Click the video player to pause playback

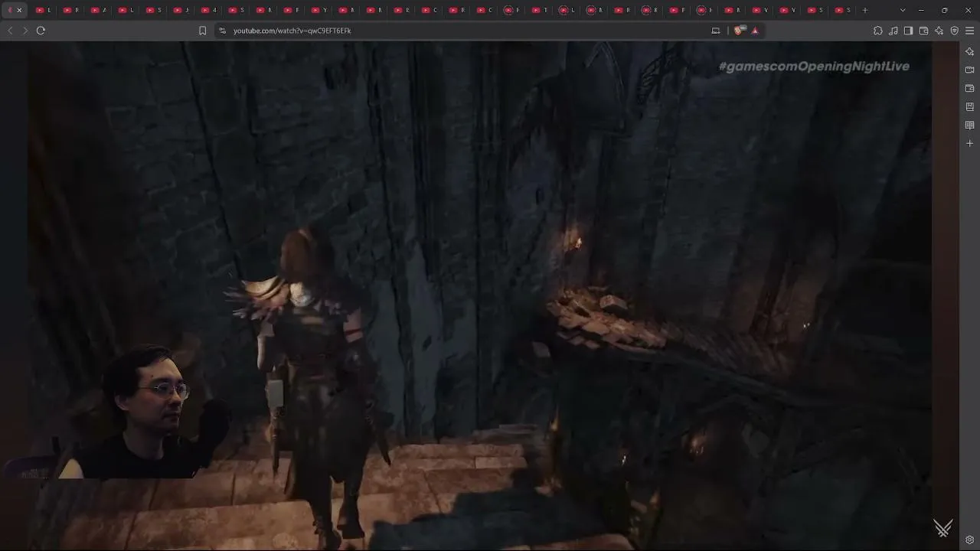coord(480,296)
